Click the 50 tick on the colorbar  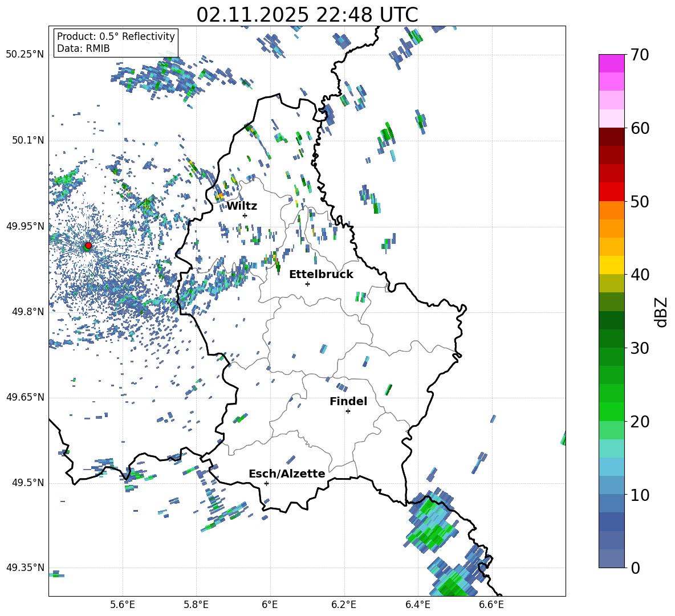pyautogui.click(x=639, y=201)
